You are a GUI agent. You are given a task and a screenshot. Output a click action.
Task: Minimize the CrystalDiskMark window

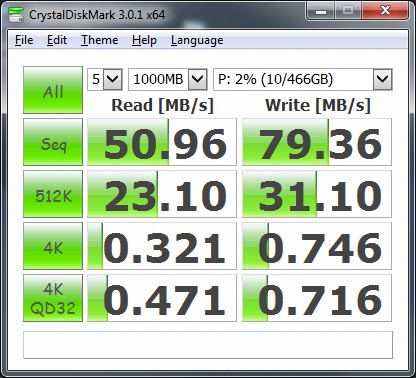[321, 12]
